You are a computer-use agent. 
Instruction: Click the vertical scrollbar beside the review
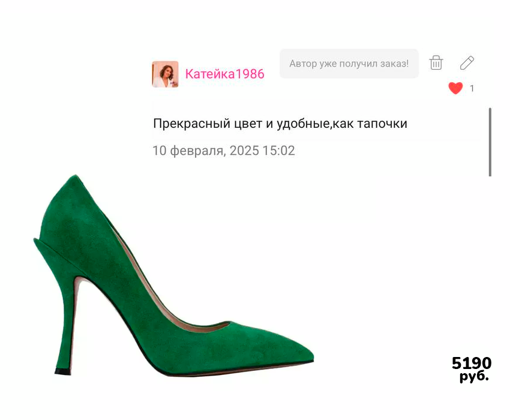point(490,142)
